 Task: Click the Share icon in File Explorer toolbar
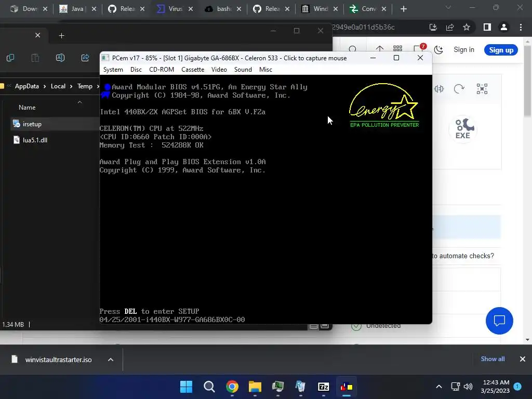pyautogui.click(x=85, y=58)
